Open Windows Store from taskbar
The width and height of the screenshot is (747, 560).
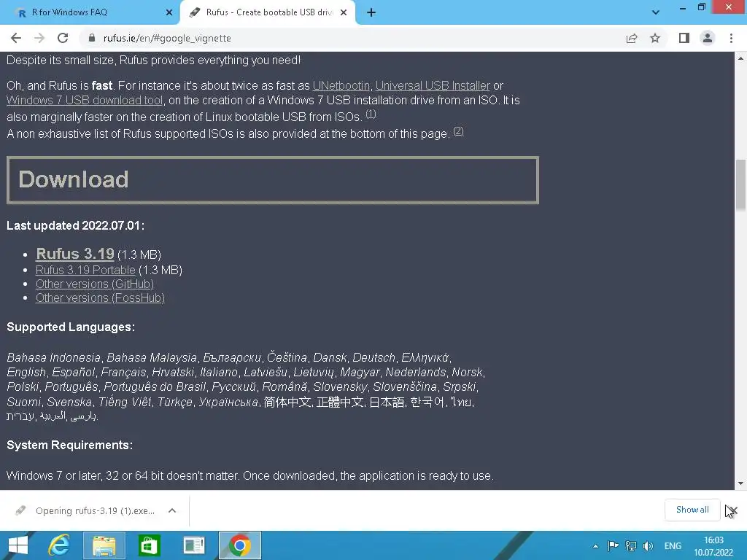pos(149,545)
